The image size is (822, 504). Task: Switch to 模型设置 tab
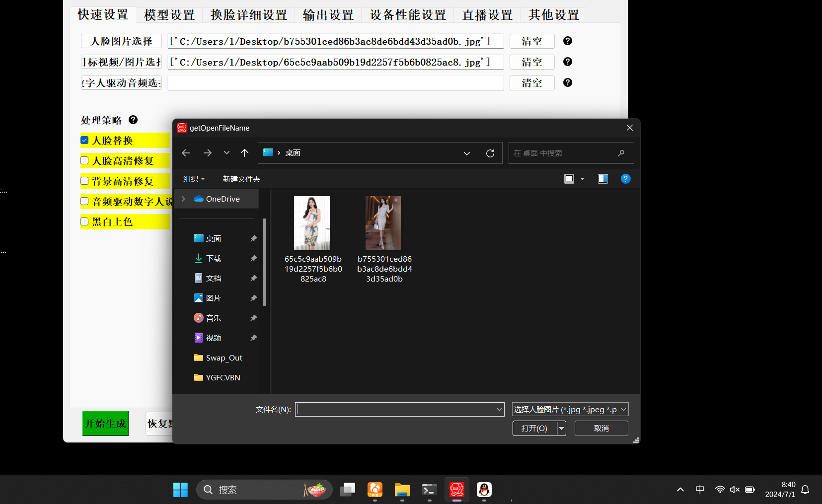169,15
